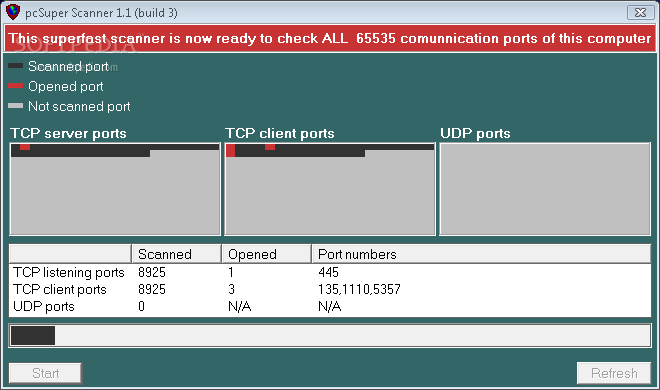The image size is (660, 390).
Task: Click the TCP server ports heading
Action: click(x=68, y=133)
